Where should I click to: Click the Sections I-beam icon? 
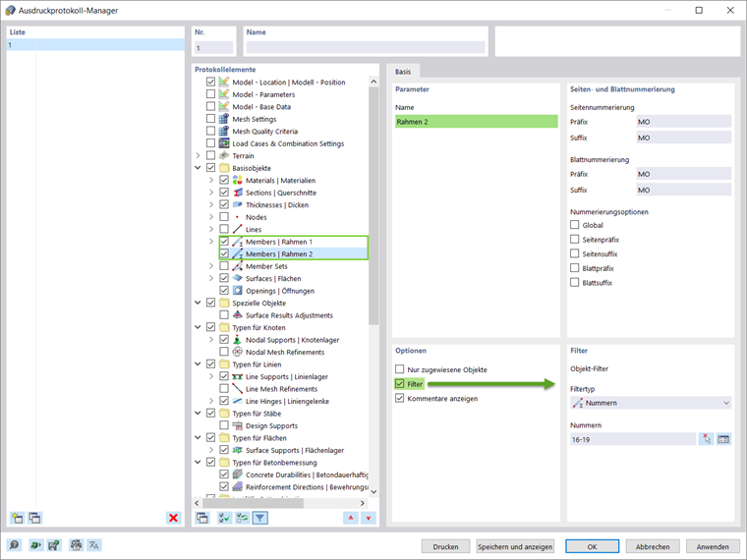pyautogui.click(x=237, y=193)
